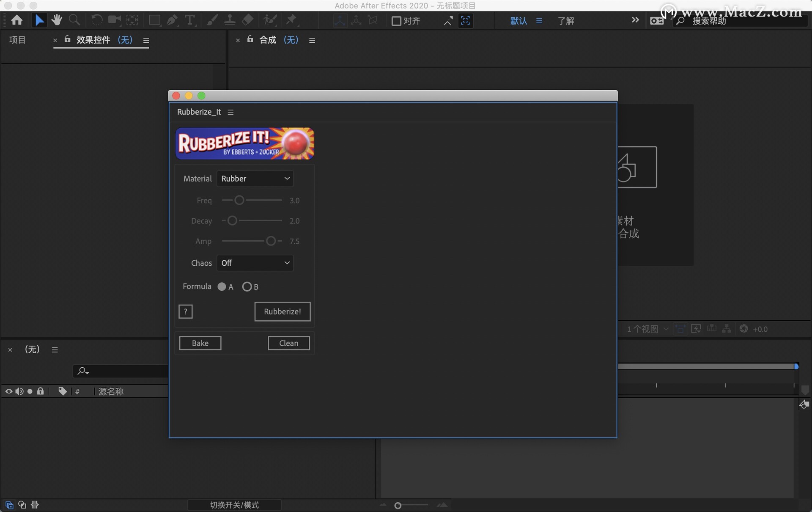
Task: Select the Camera tool
Action: click(114, 20)
